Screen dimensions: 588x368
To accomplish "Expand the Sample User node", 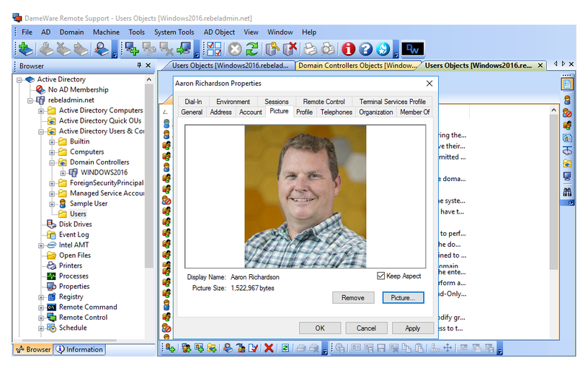I will pos(52,204).
